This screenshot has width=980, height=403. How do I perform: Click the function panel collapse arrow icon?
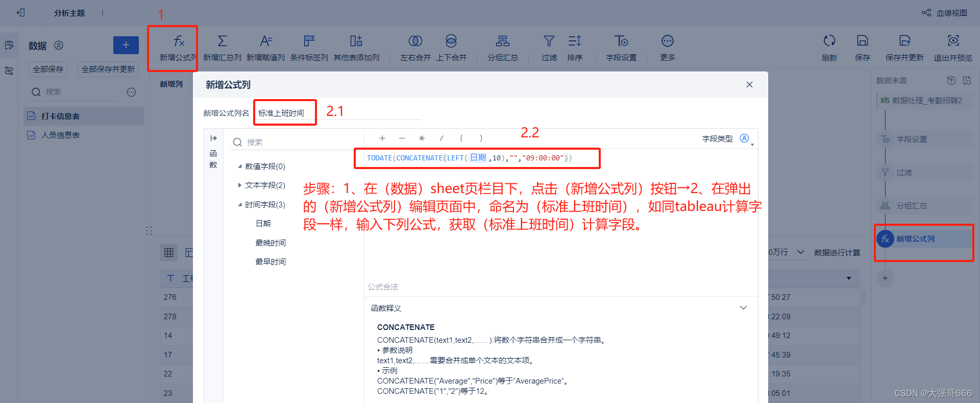coord(213,138)
